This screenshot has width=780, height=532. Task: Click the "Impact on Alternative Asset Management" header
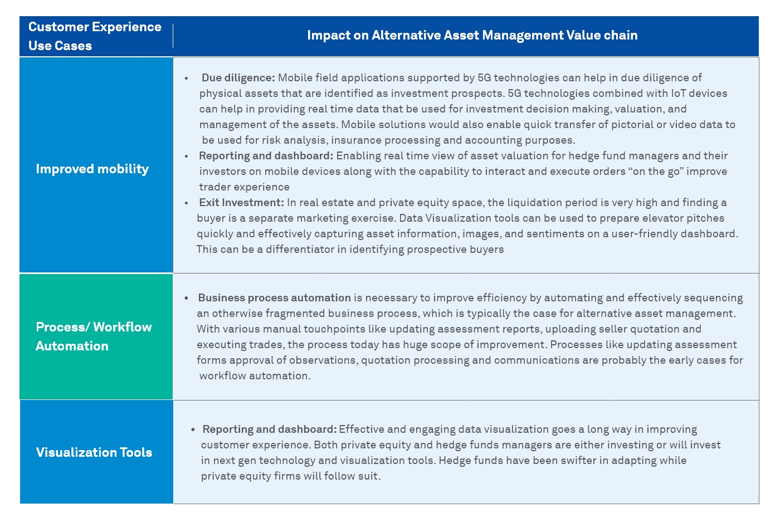point(472,36)
